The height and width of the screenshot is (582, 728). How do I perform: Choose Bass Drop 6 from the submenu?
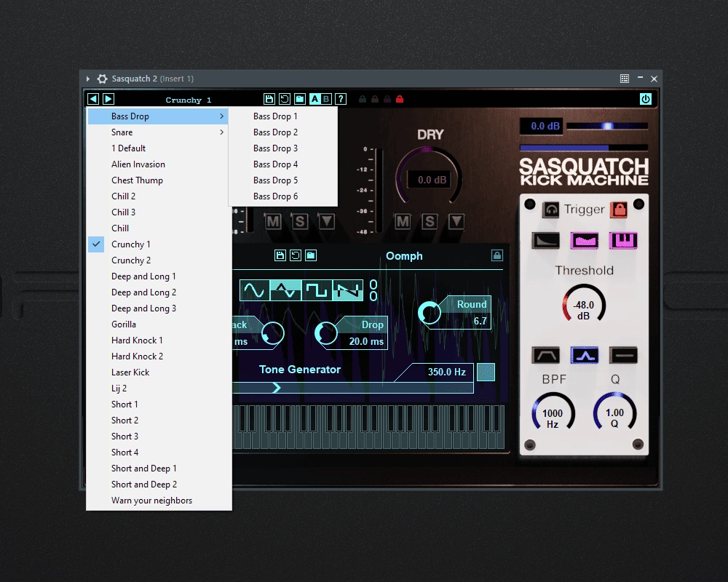pos(283,196)
